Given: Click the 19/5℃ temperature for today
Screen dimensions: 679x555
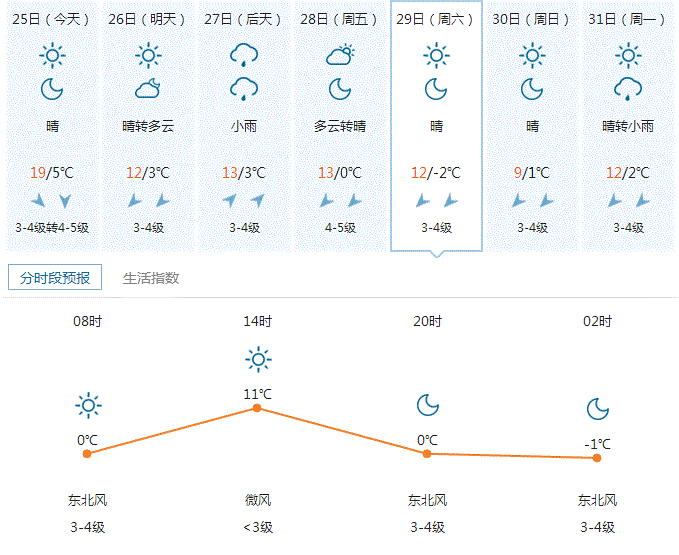Looking at the screenshot, I should (x=52, y=173).
